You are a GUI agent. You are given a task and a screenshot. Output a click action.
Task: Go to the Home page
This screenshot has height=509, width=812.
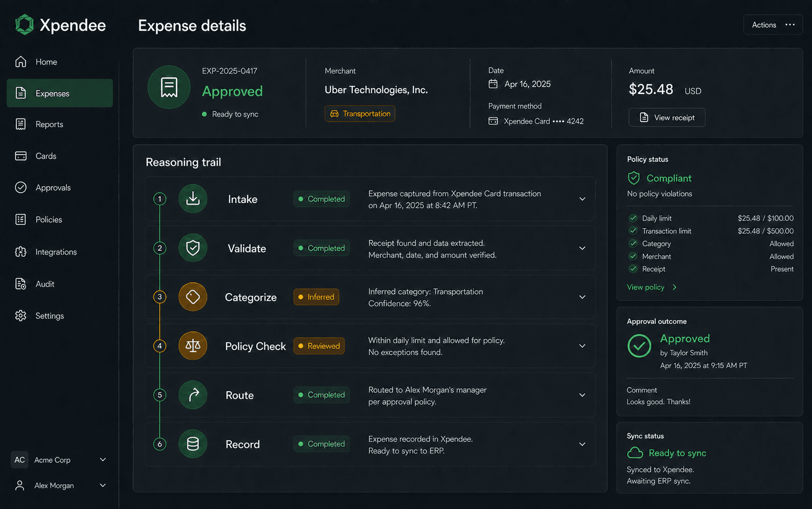point(46,62)
